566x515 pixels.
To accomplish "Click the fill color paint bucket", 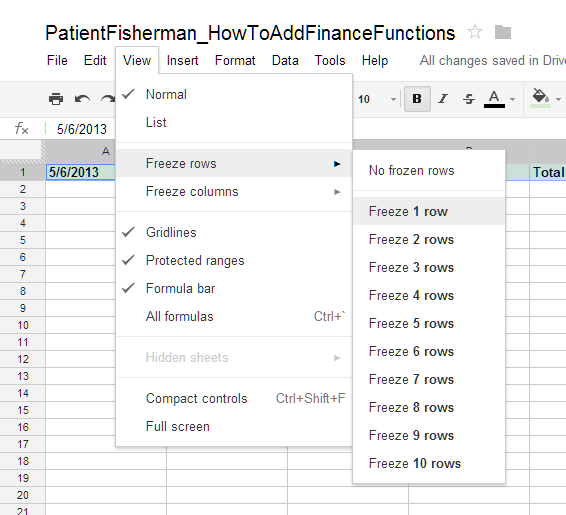I will (x=540, y=98).
